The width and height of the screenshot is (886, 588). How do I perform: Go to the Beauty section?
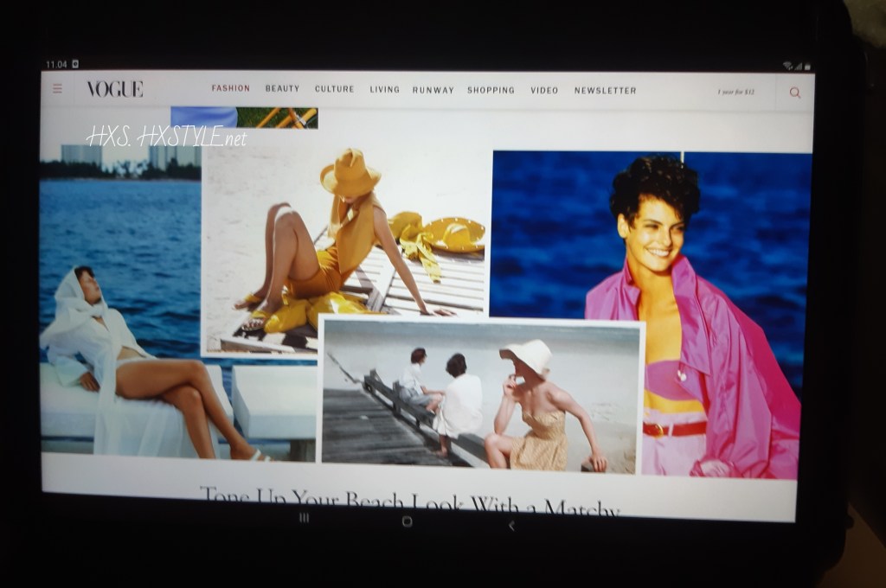pos(282,89)
